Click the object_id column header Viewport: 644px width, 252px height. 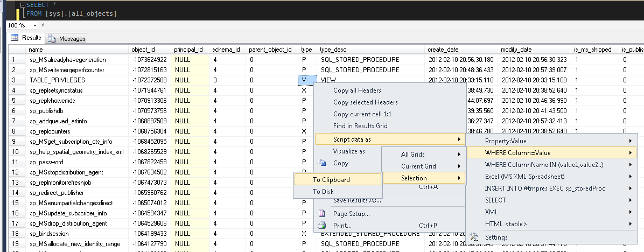click(x=150, y=50)
